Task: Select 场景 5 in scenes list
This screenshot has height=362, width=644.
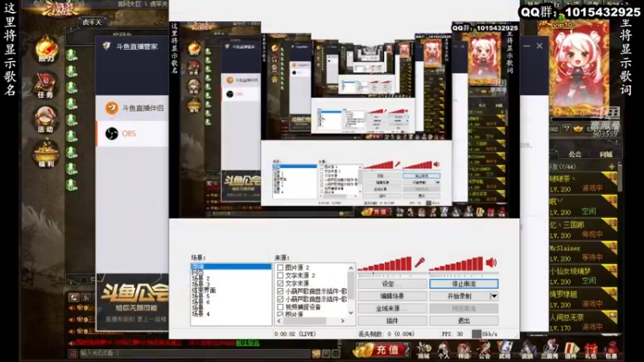Action: (200, 296)
